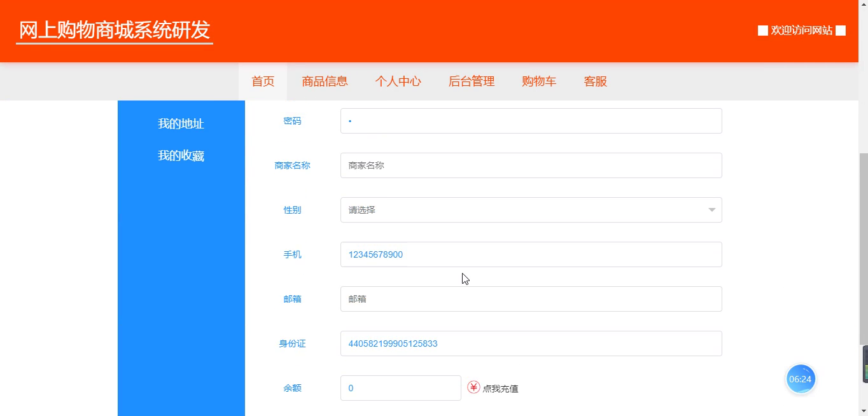Viewport: 868px width, 416px height.
Task: Click into the 邮箱 input field
Action: [x=531, y=299]
